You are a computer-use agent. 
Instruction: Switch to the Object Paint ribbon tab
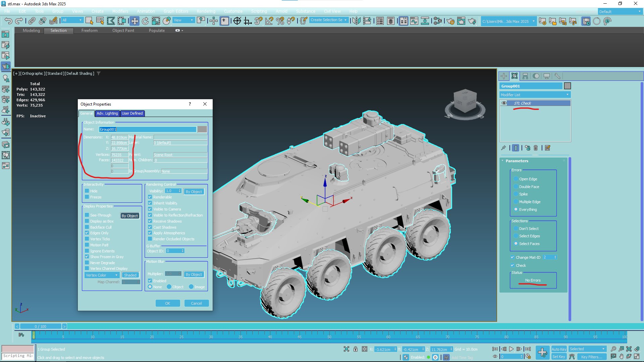click(123, 31)
